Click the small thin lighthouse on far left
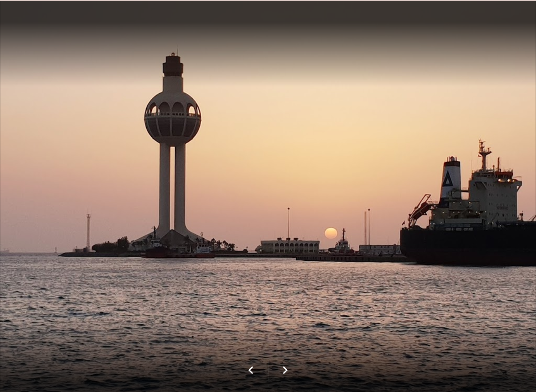The width and height of the screenshot is (536, 392). coord(88,231)
